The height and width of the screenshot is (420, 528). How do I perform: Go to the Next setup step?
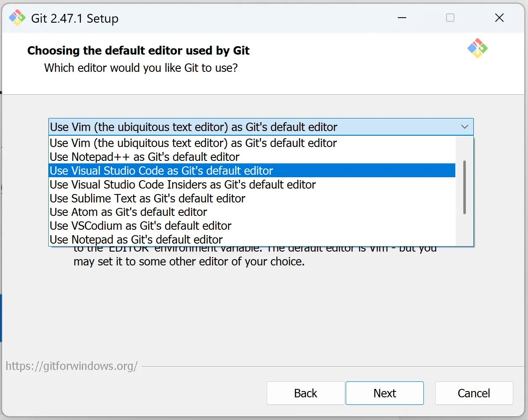384,393
